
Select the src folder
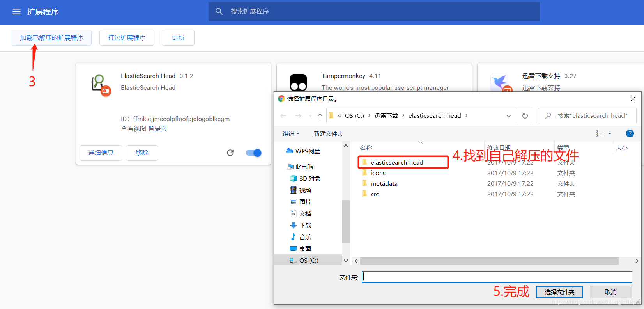[375, 194]
